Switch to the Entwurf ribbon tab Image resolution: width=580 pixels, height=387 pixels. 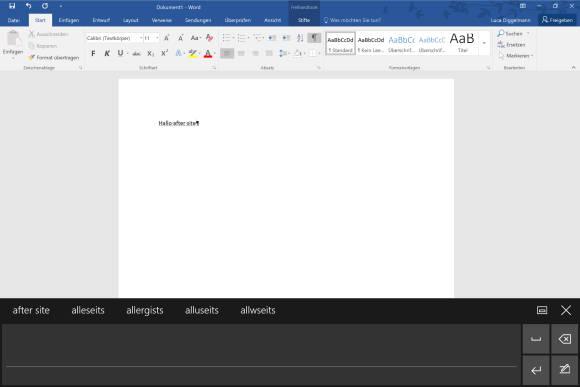pyautogui.click(x=101, y=20)
